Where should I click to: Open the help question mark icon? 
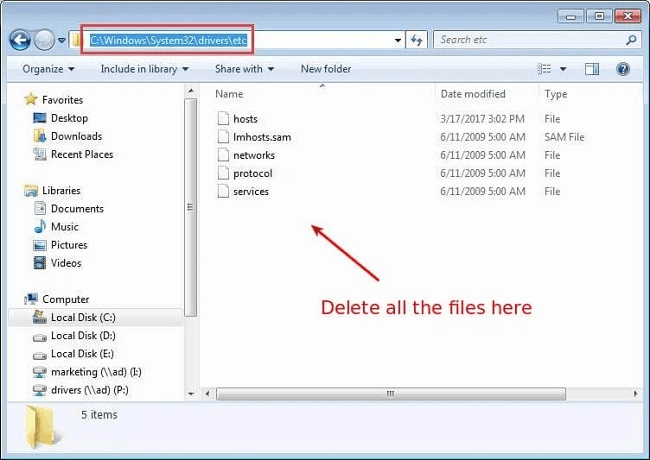(x=622, y=69)
